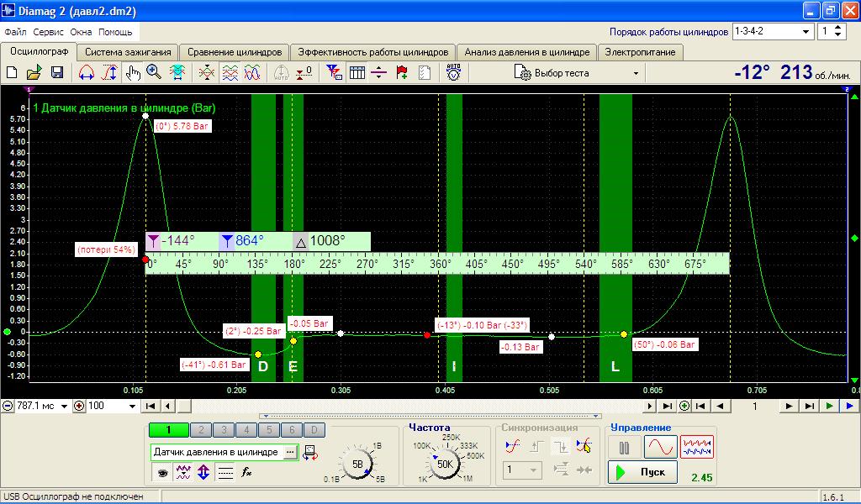Open the Окна menu
Viewport: 861px width, 504px height.
[81, 32]
